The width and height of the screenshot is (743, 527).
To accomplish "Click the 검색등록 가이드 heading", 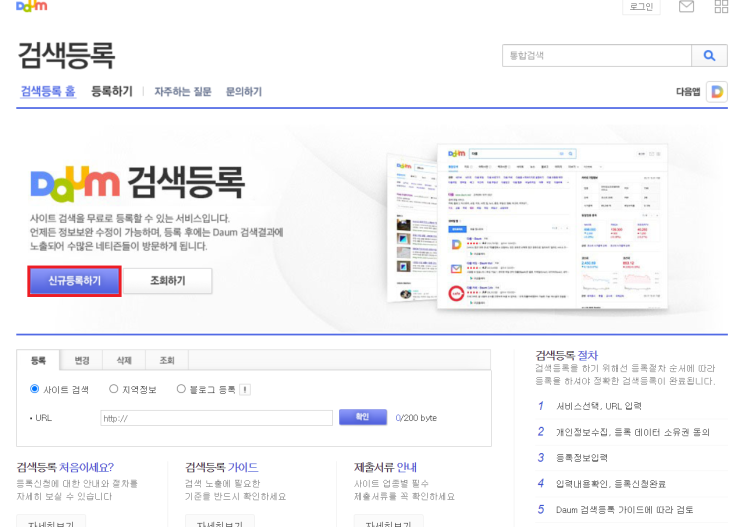I will tap(222, 467).
